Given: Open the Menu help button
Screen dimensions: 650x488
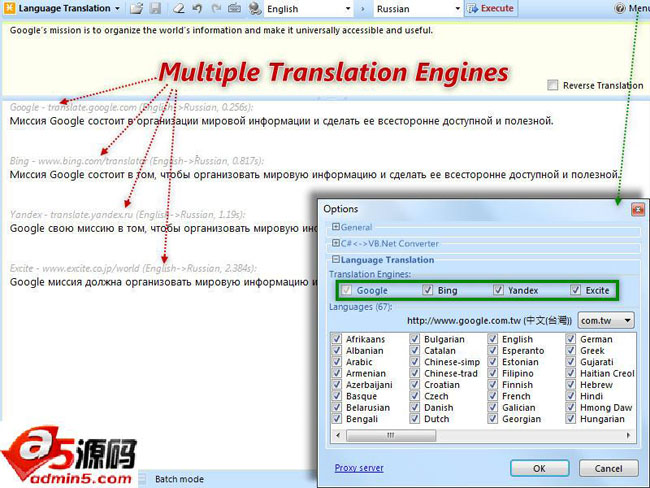Looking at the screenshot, I should pos(632,8).
